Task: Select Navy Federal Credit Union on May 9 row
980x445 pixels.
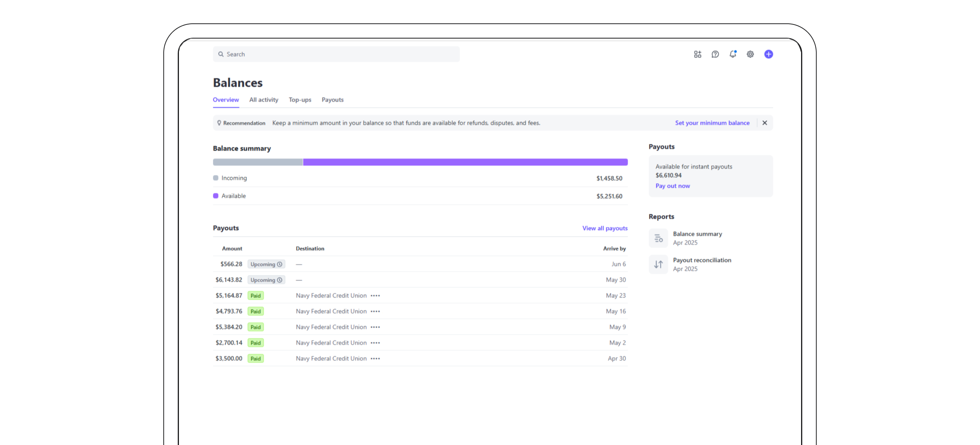Action: [x=331, y=327]
